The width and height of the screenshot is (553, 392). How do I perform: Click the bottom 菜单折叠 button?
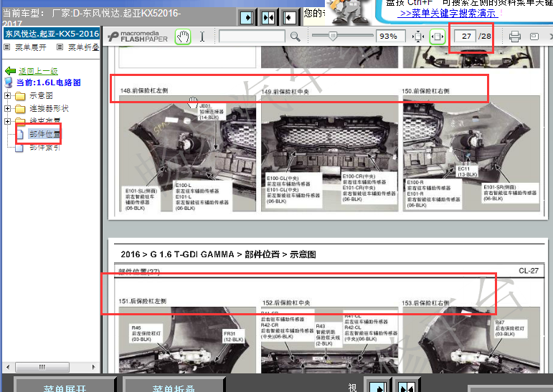pos(174,386)
